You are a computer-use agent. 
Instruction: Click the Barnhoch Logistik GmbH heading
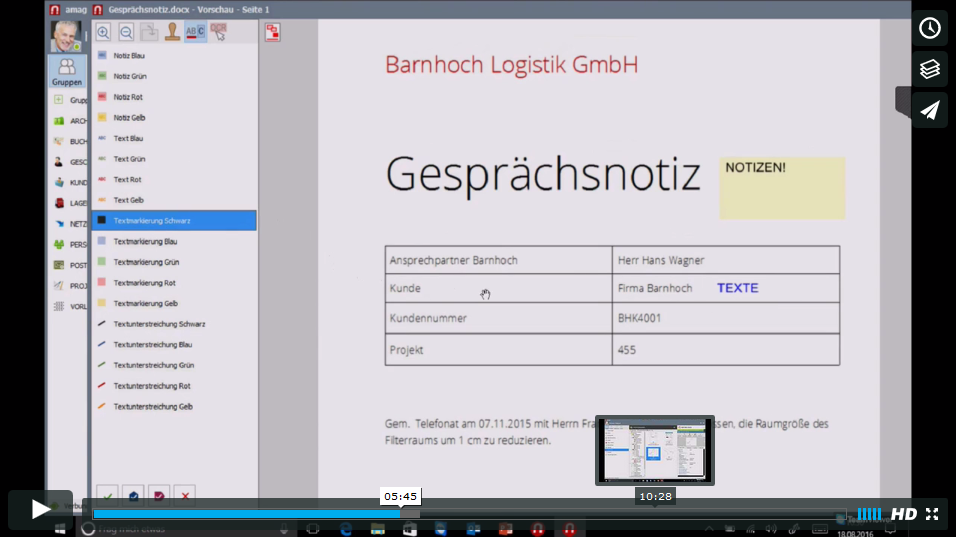click(x=512, y=65)
